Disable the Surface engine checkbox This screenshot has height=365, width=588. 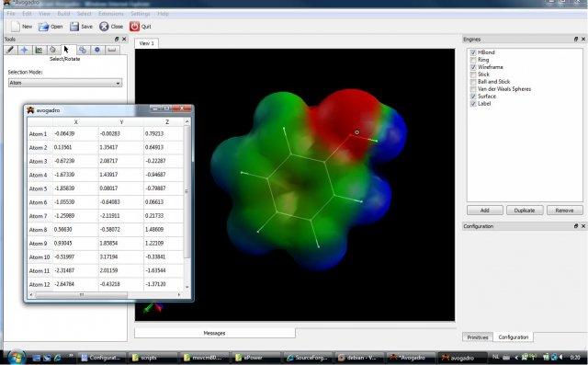click(473, 97)
